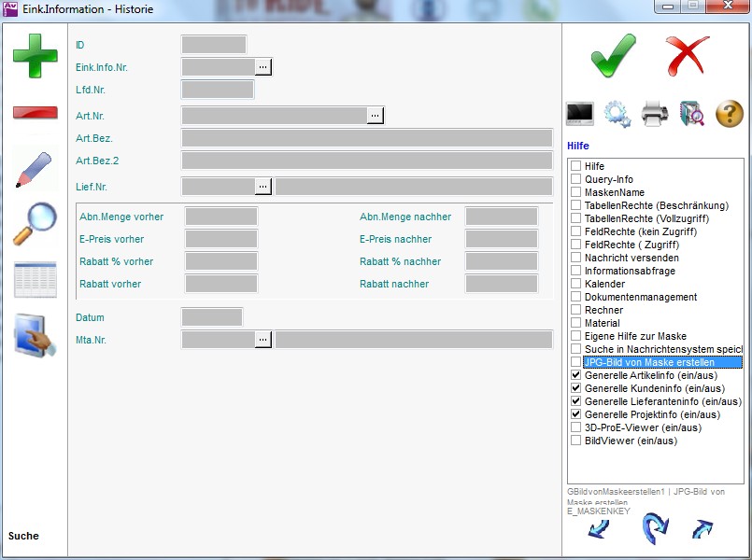Open search with the magnifying glass icon
This screenshot has width=752, height=560.
coord(35,224)
